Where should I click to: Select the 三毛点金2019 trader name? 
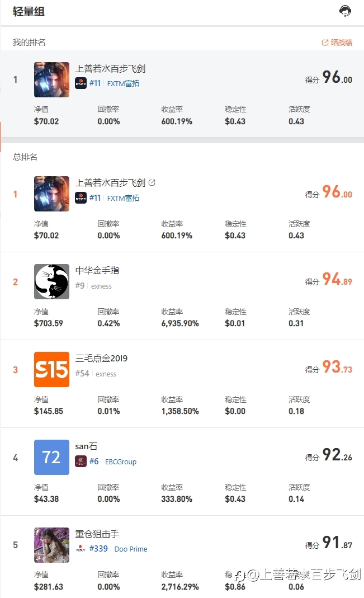pos(101,358)
